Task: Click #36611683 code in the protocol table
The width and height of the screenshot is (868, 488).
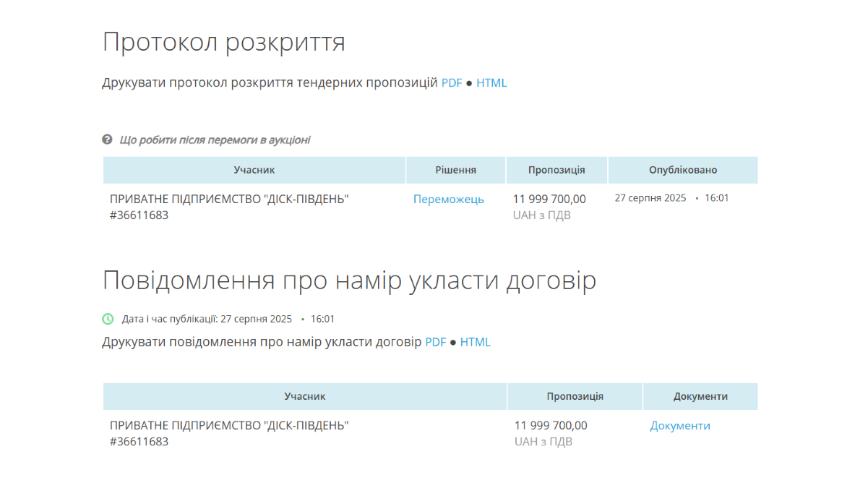Action: 139,215
